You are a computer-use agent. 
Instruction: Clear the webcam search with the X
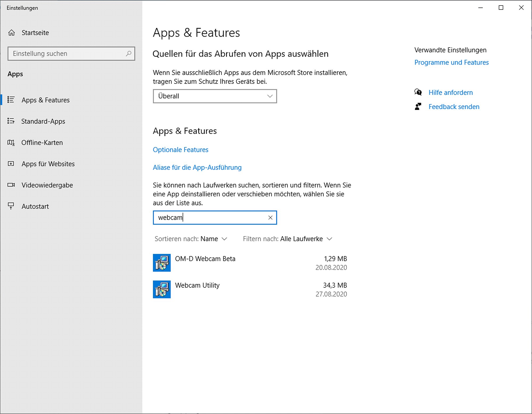(270, 218)
